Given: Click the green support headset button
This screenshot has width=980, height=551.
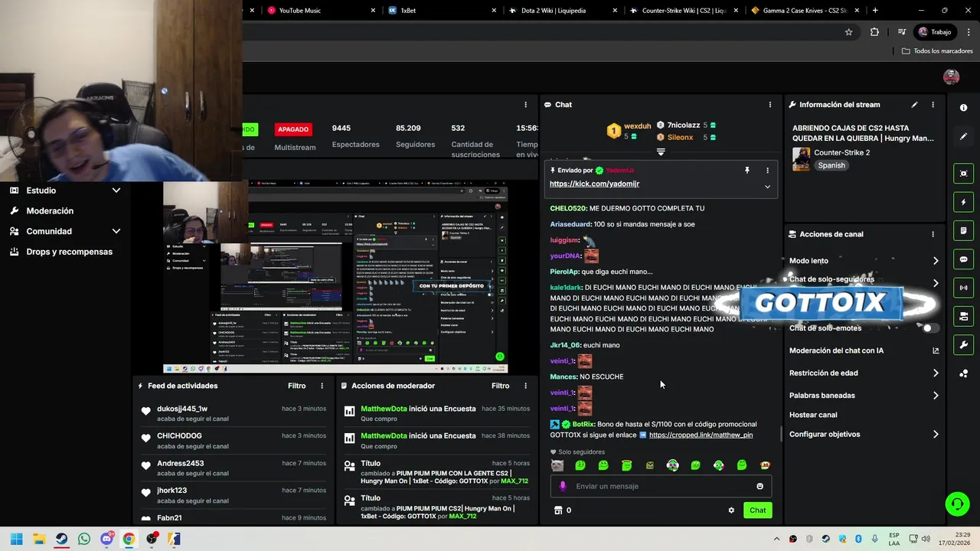Looking at the screenshot, I should 957,504.
